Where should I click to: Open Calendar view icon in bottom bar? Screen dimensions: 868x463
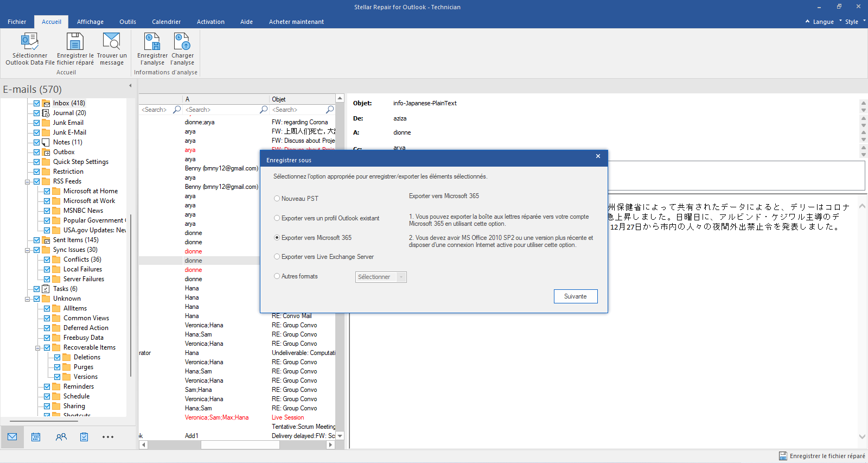click(x=36, y=437)
